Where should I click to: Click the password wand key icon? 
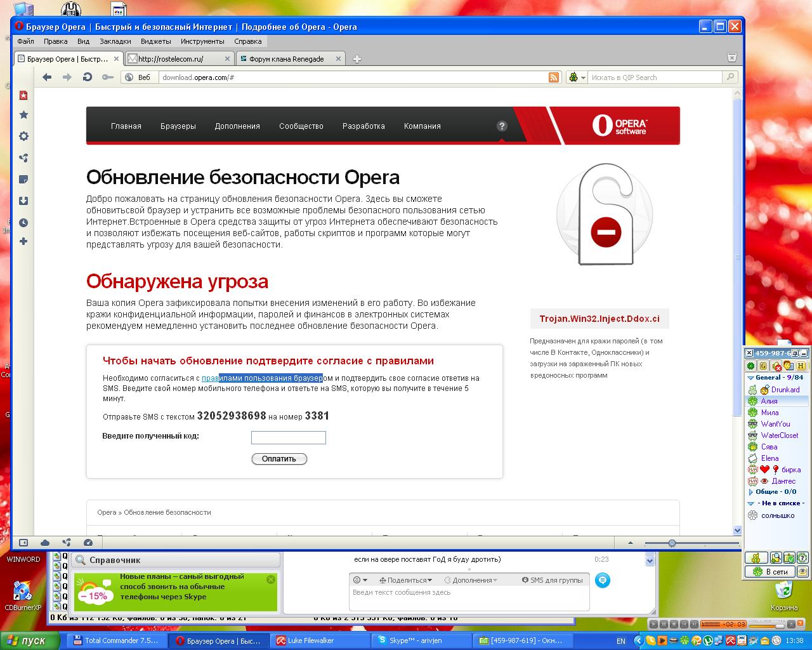(108, 77)
